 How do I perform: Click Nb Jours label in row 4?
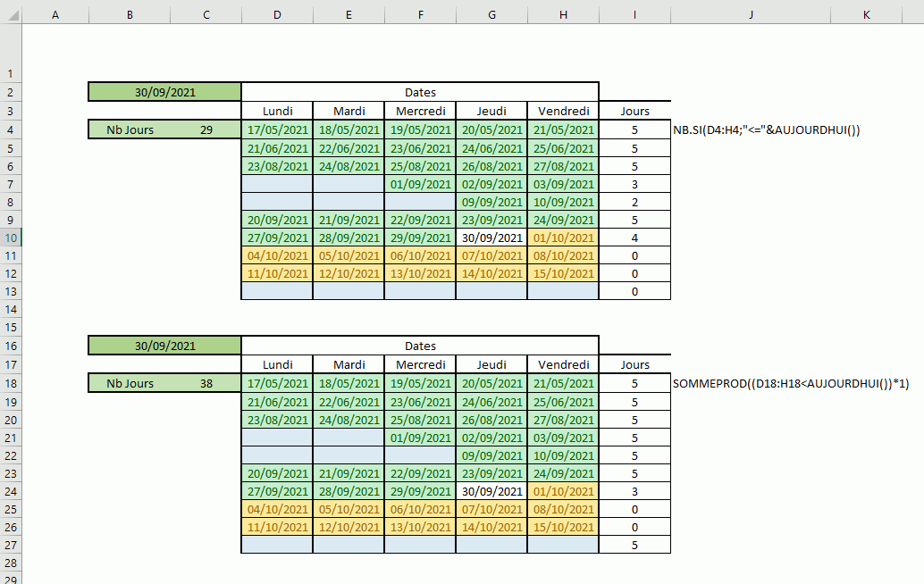pyautogui.click(x=130, y=129)
